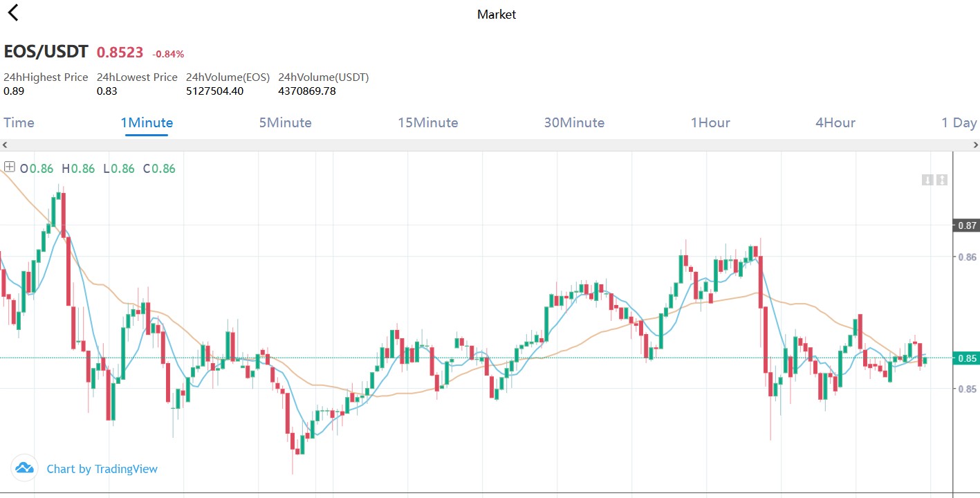980x498 pixels.
Task: Click the 0.86 price axis label
Action: pos(966,257)
